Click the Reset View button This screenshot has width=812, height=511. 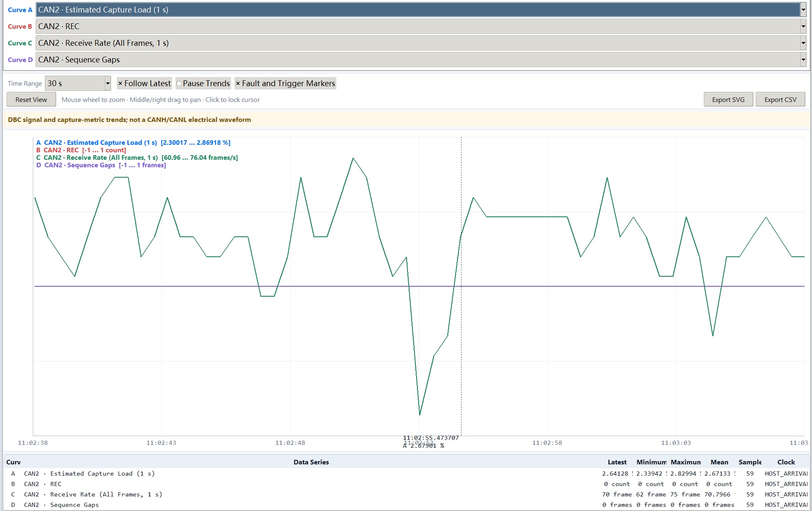[x=31, y=99]
